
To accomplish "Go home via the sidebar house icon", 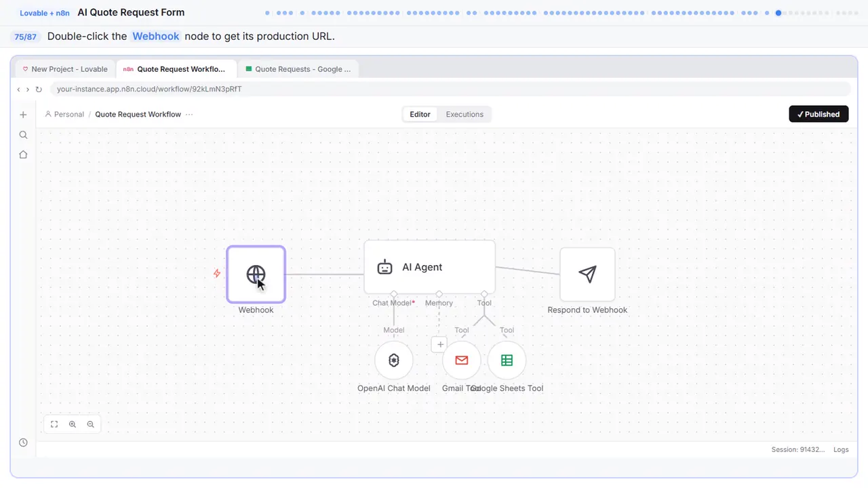I will (x=23, y=155).
